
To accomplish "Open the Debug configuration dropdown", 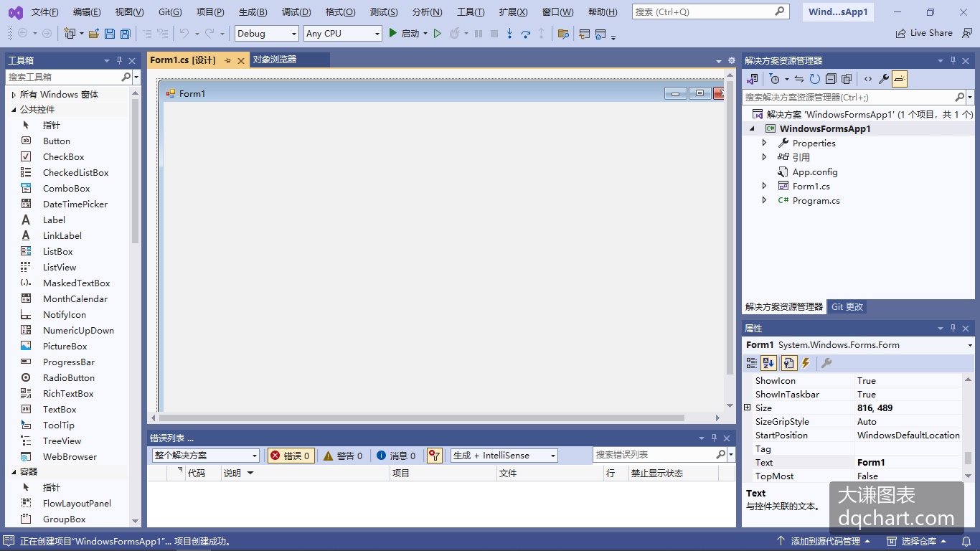I will pos(267,34).
